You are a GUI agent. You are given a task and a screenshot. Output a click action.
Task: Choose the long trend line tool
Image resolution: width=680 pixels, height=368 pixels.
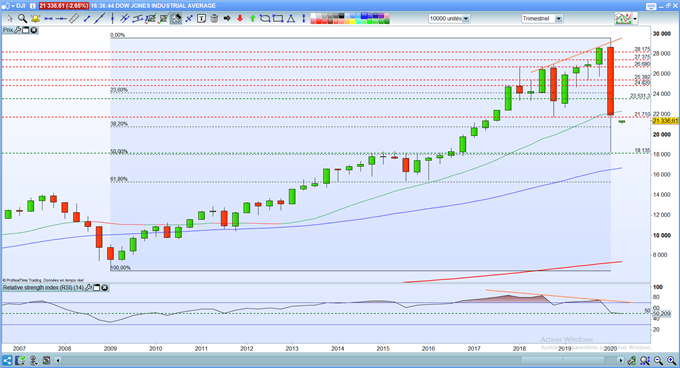[100, 19]
